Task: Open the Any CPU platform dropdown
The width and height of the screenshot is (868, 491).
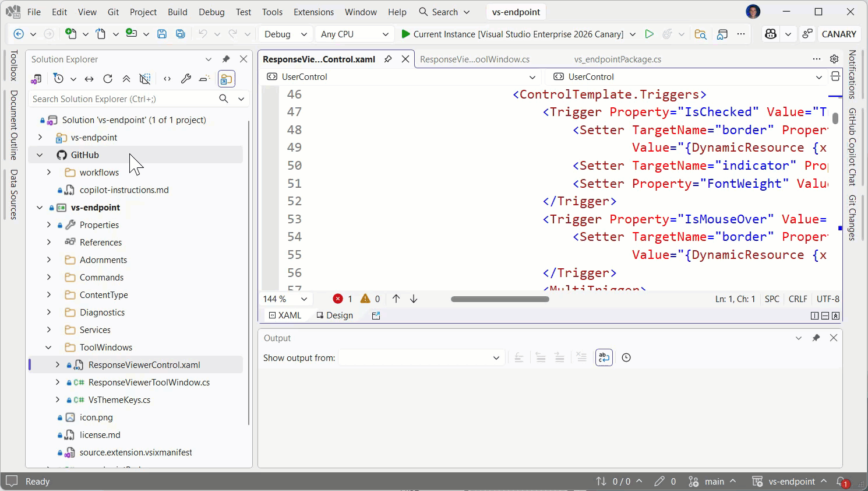Action: tap(354, 34)
